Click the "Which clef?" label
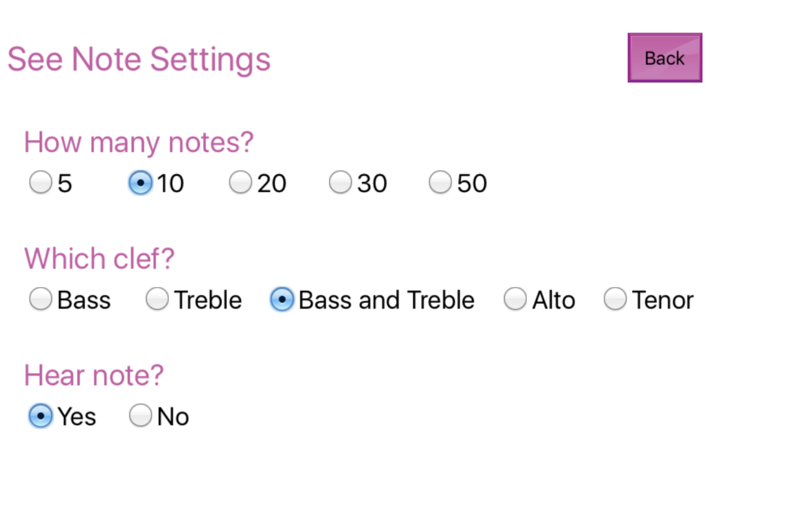 [x=99, y=259]
